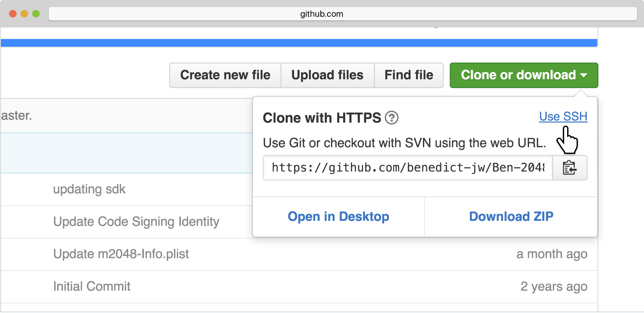
Task: Click the Create new file button
Action: (x=225, y=75)
